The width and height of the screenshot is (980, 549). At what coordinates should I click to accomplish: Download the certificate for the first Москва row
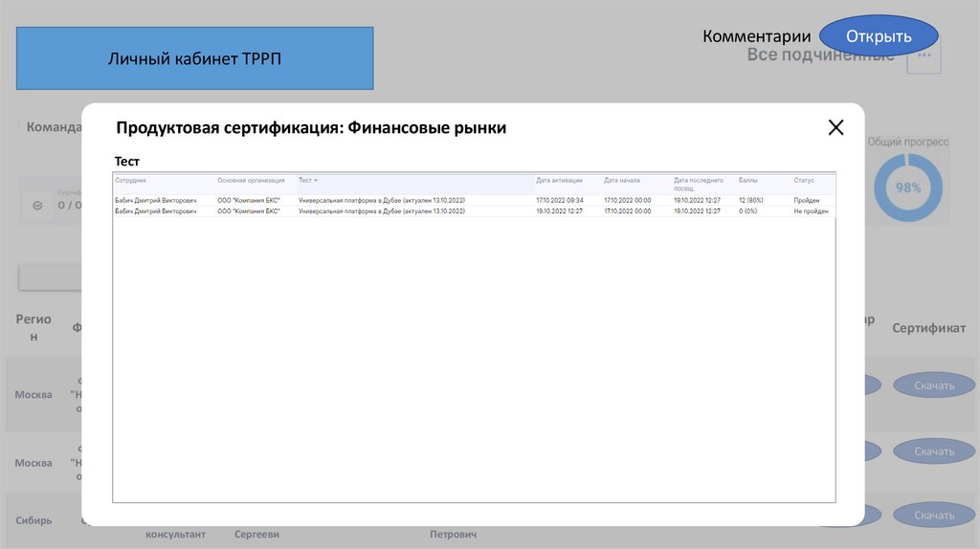click(x=934, y=385)
